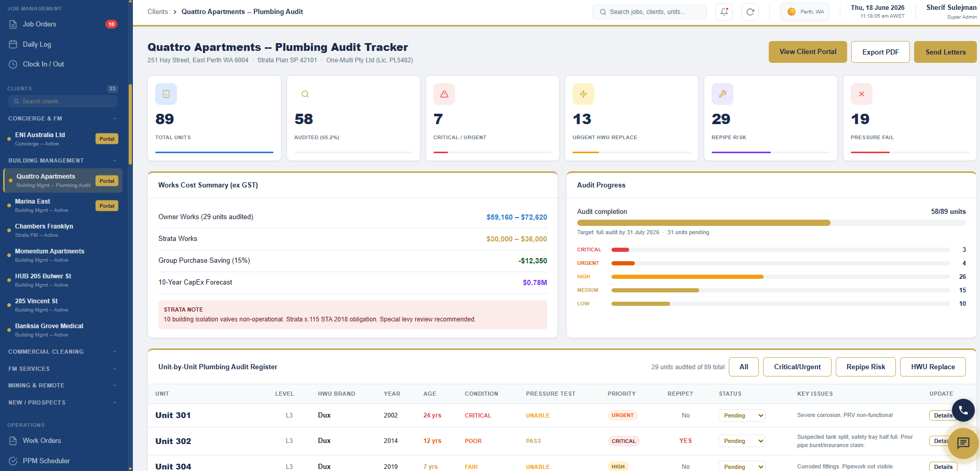Click the search jobs, clients, units field
The height and width of the screenshot is (471, 980).
(650, 12)
